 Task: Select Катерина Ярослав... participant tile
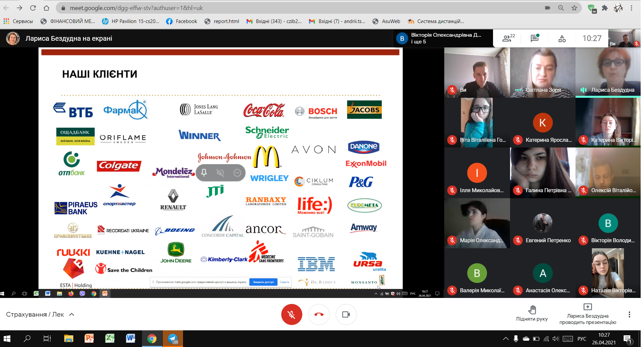tap(542, 122)
